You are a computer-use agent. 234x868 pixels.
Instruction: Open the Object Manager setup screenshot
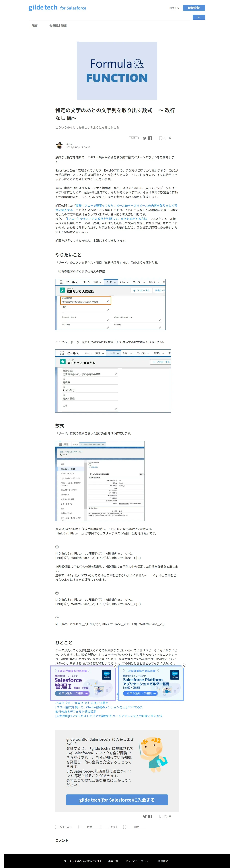click(x=100, y=481)
